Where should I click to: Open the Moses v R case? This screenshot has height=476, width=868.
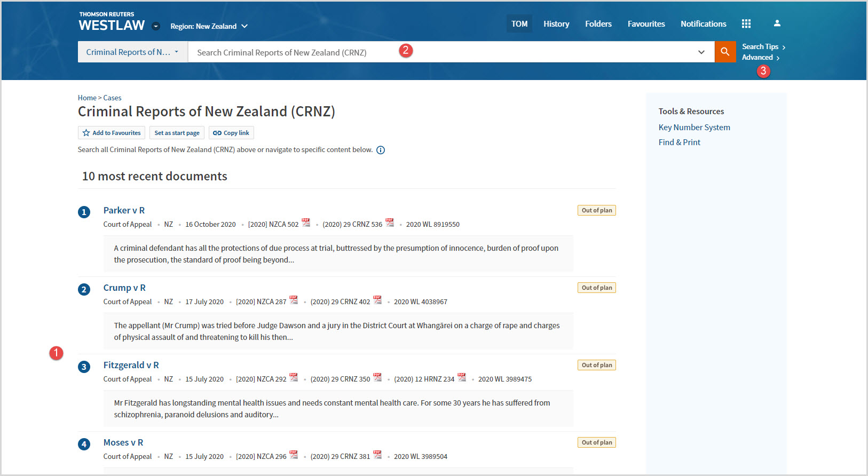point(123,442)
